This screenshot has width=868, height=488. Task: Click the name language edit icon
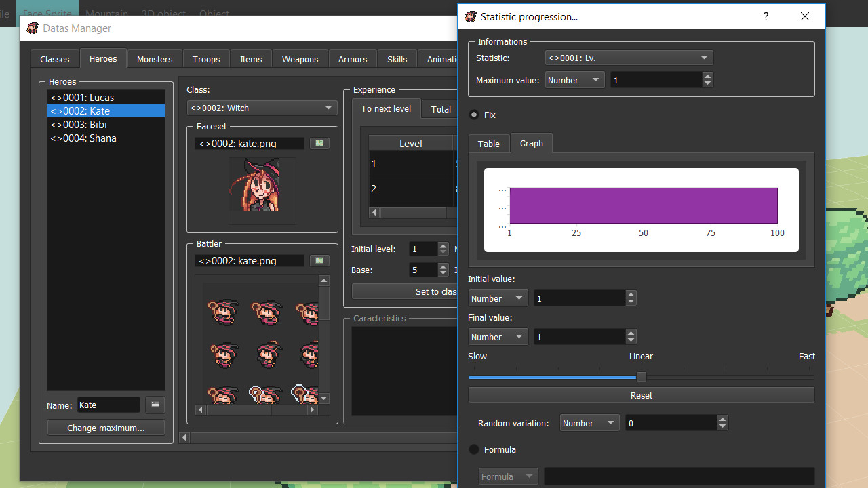[155, 405]
